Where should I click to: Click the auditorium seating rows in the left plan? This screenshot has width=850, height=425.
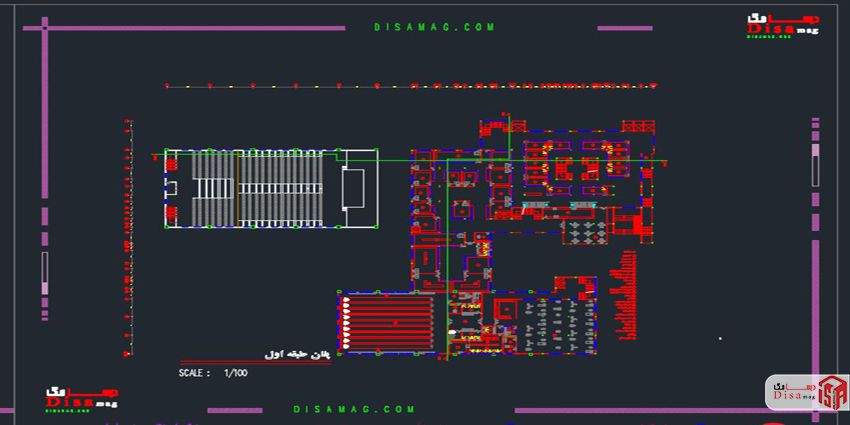point(280,188)
